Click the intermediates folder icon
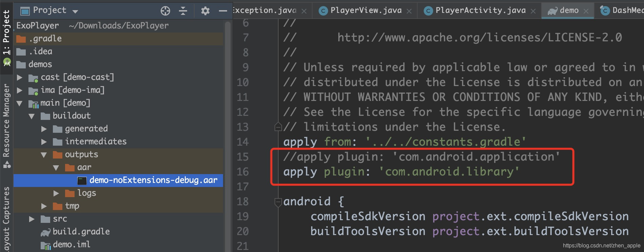Screen dimensions: 644x252 (58, 142)
